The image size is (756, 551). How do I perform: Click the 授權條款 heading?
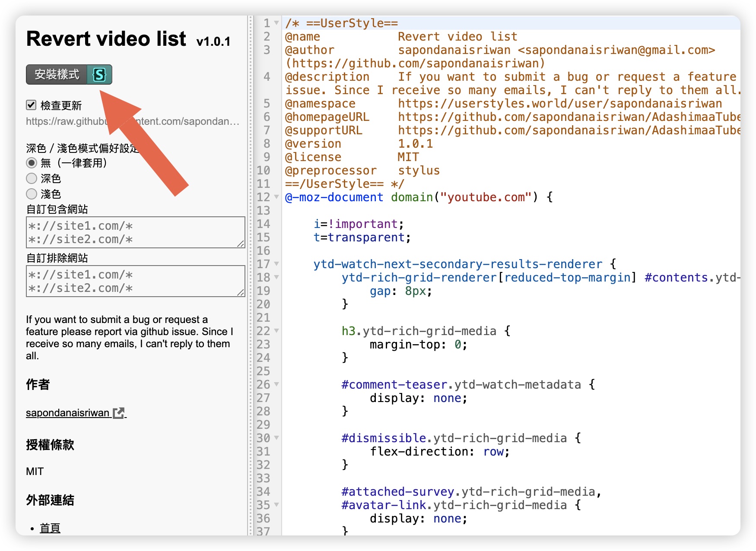tap(50, 445)
